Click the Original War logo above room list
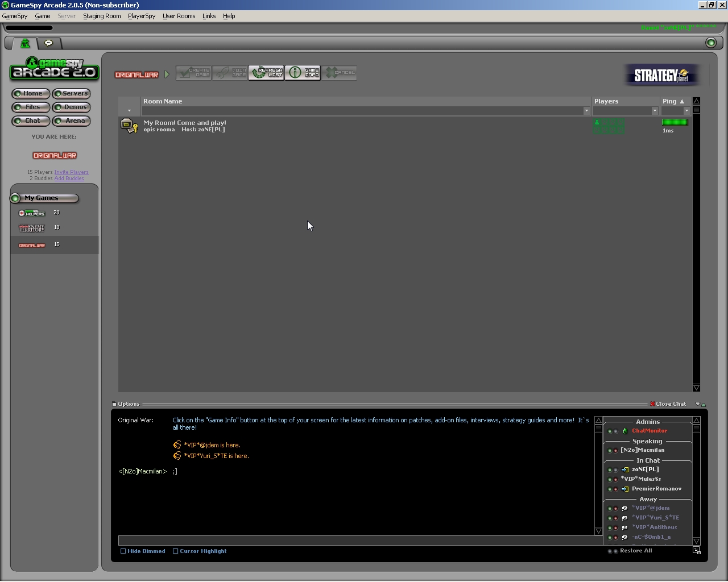728x582 pixels. (x=136, y=74)
